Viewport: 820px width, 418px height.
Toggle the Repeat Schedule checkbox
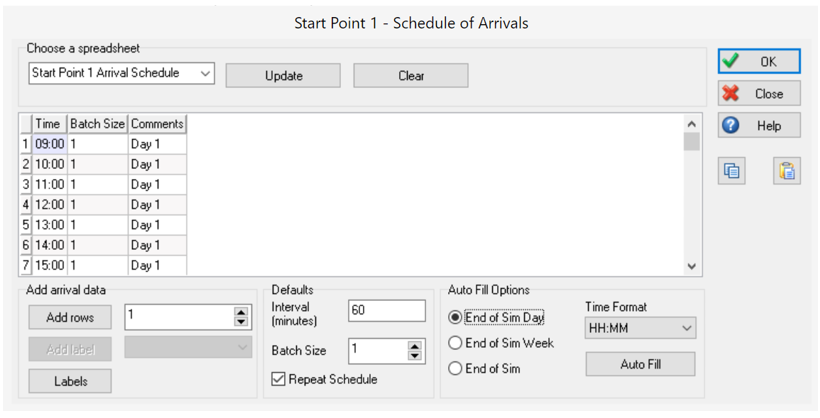click(279, 379)
